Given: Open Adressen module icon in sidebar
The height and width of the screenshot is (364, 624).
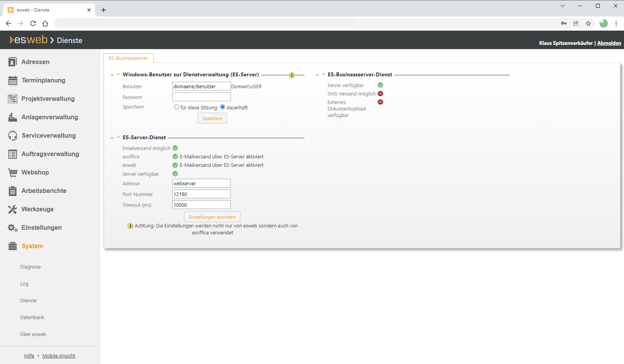Looking at the screenshot, I should pos(13,62).
